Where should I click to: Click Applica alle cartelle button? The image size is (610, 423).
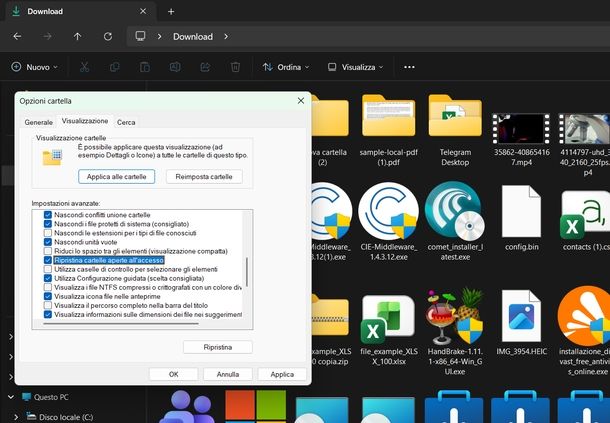click(x=116, y=177)
